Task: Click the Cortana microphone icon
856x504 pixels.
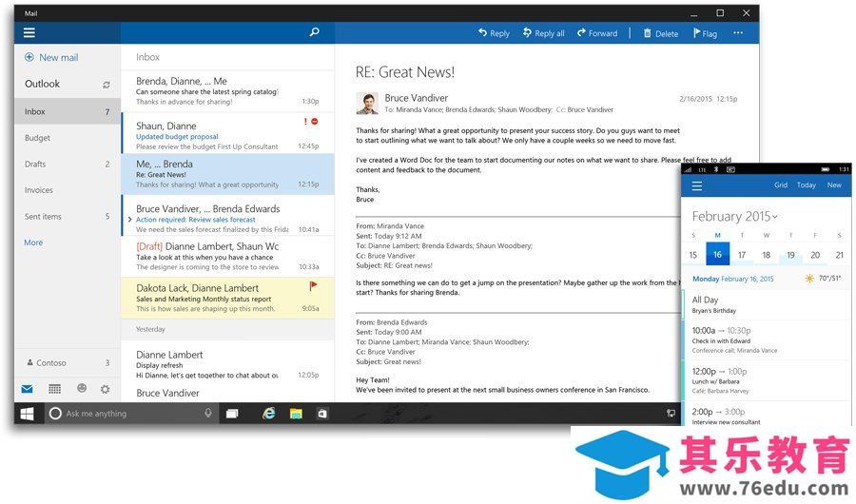Action: [208, 414]
